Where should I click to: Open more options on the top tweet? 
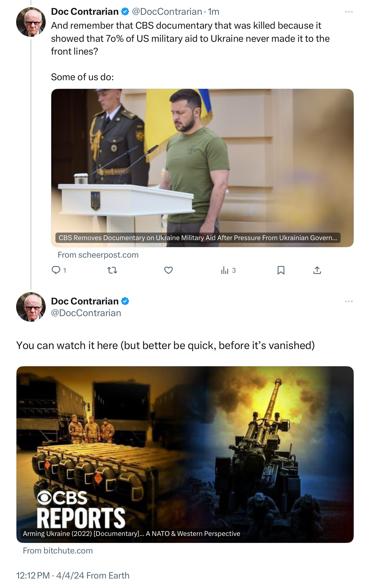pyautogui.click(x=349, y=12)
